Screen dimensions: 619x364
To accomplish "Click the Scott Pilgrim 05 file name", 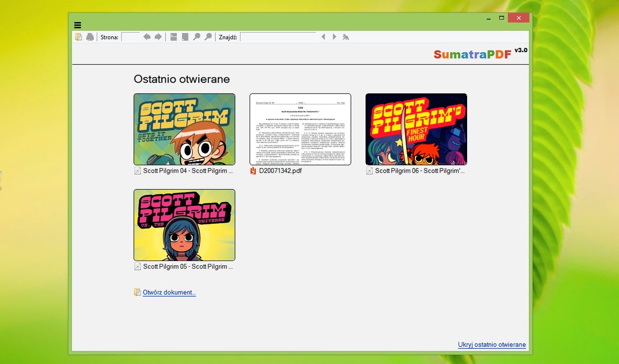I will point(188,266).
